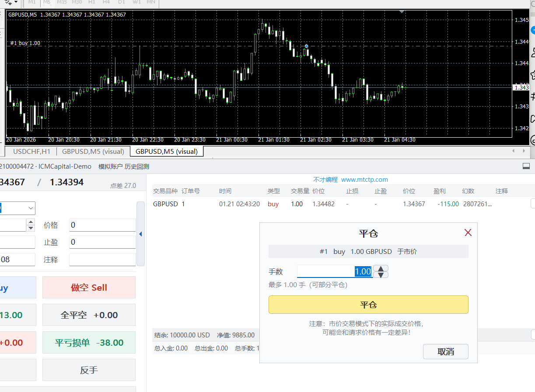Image resolution: width=535 pixels, height=392 pixels.
Task: Click the 平亏损单 -38.00 button
Action: click(x=89, y=343)
